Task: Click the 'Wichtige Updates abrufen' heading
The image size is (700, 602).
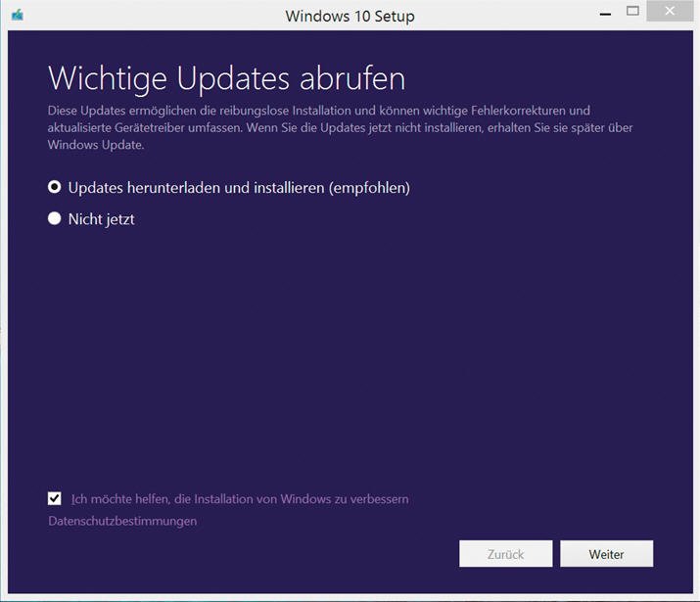Action: coord(227,78)
